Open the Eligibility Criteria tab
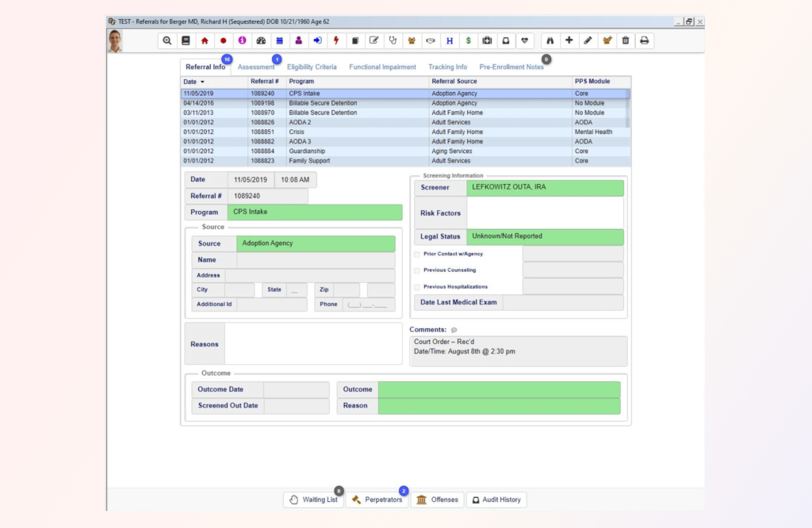The width and height of the screenshot is (812, 528). 312,67
